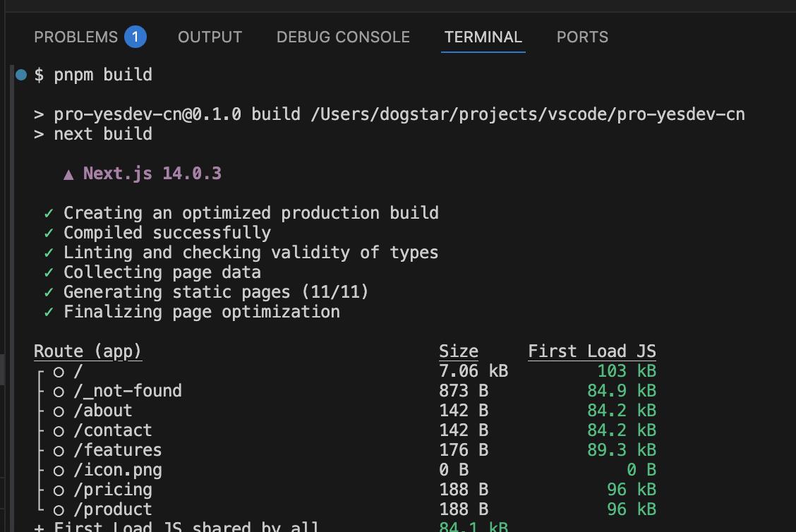Select the TERMINAL tab

[483, 37]
